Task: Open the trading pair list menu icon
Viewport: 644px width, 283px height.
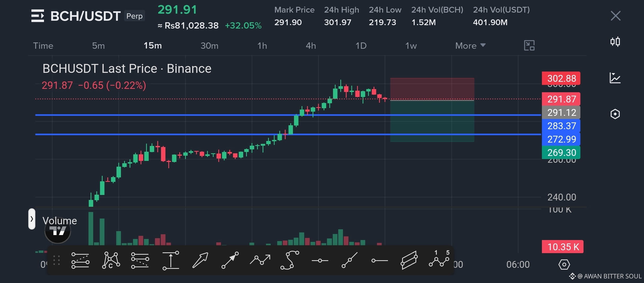Action: point(38,16)
